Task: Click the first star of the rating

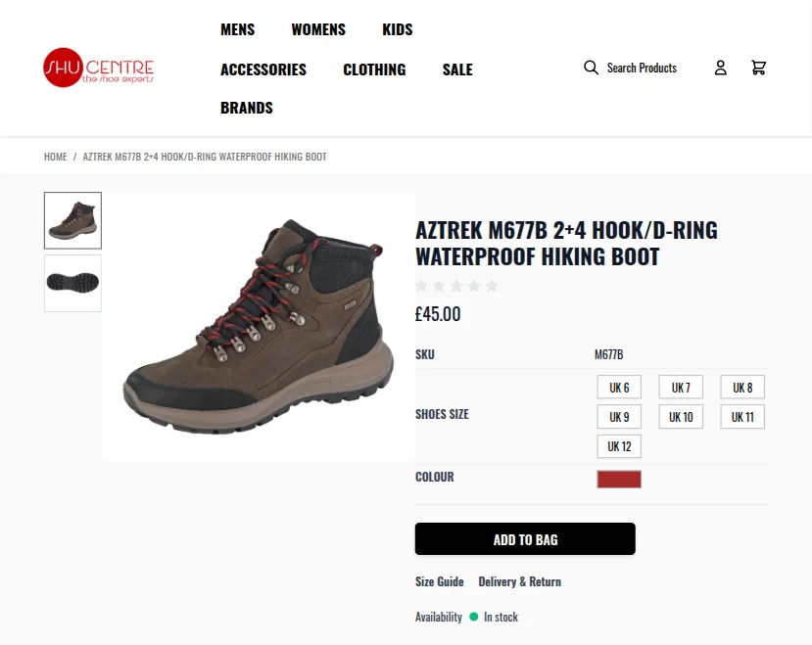Action: point(420,286)
